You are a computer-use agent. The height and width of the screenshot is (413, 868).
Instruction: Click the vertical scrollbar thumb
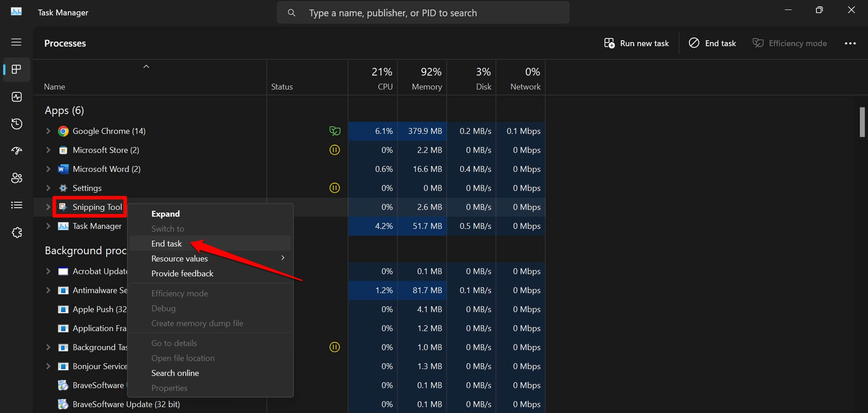(x=862, y=122)
